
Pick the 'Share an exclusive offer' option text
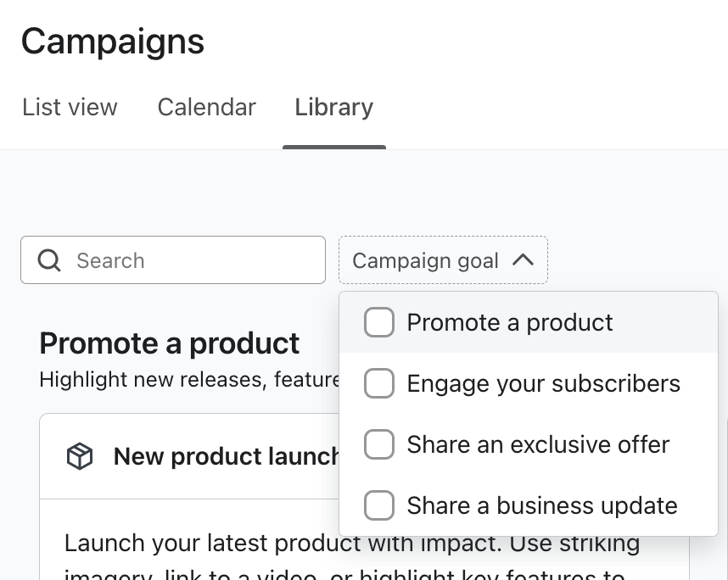pyautogui.click(x=538, y=444)
